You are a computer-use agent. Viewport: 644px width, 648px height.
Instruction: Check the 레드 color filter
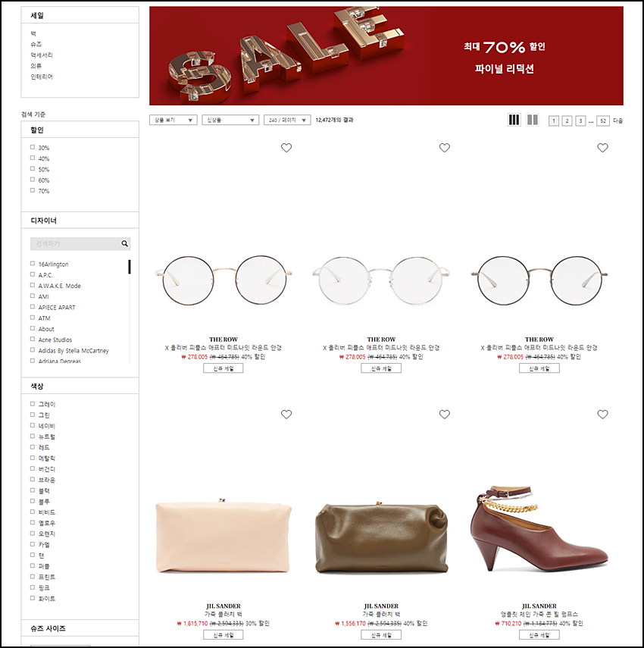point(33,446)
